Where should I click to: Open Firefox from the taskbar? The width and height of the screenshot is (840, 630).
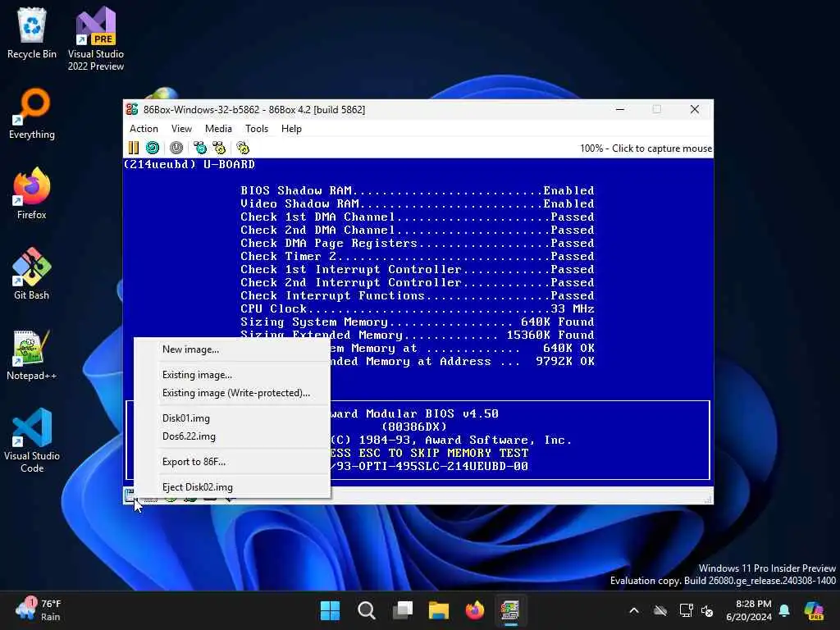[475, 610]
